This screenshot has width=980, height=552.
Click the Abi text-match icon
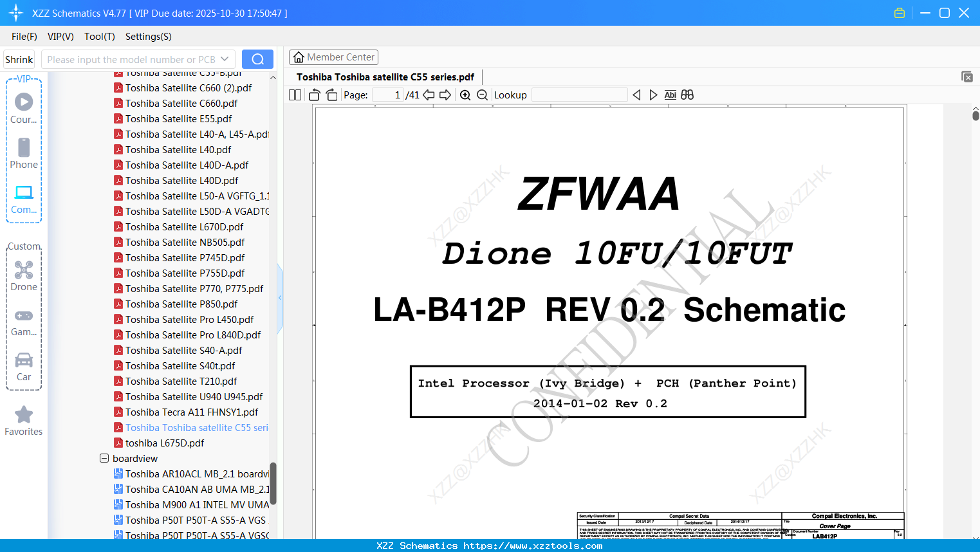[x=670, y=95]
